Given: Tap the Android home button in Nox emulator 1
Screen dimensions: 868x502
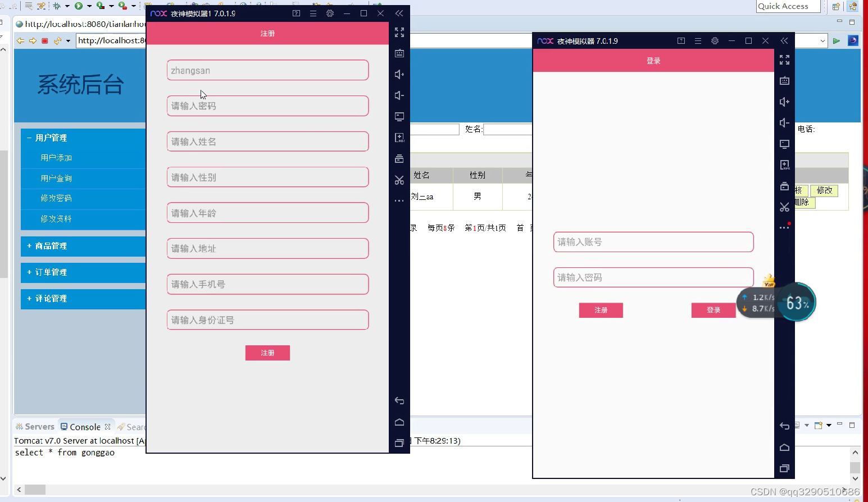Looking at the screenshot, I should pyautogui.click(x=399, y=422).
